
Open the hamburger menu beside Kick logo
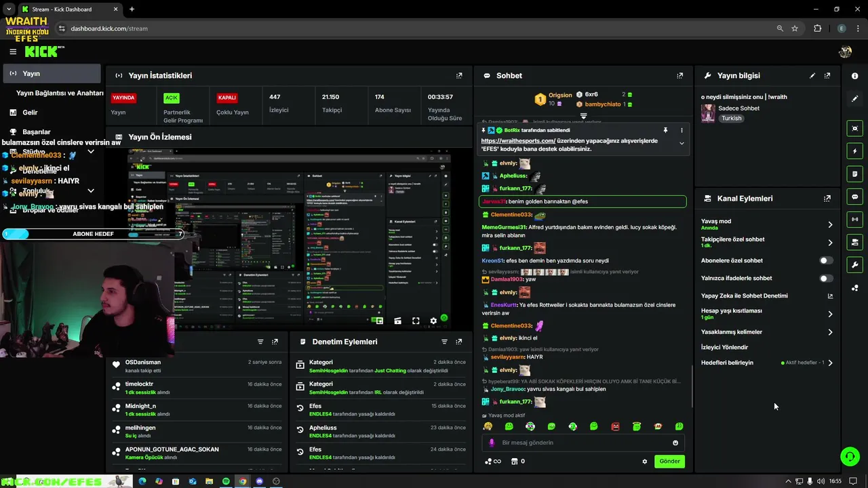[13, 52]
